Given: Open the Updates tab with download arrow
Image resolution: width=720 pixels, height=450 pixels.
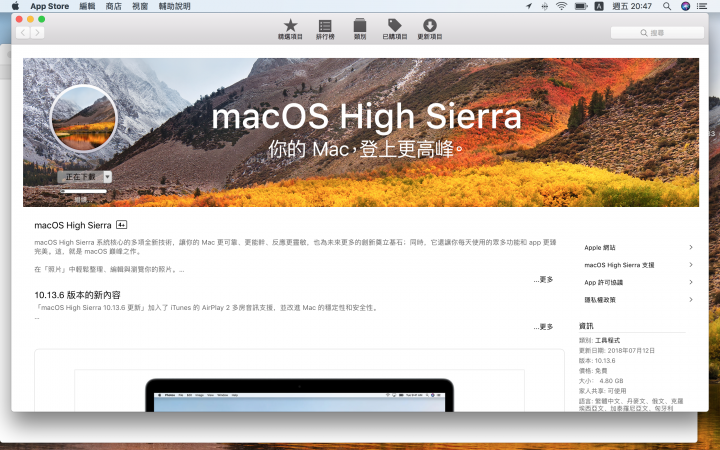Looking at the screenshot, I should tap(430, 29).
